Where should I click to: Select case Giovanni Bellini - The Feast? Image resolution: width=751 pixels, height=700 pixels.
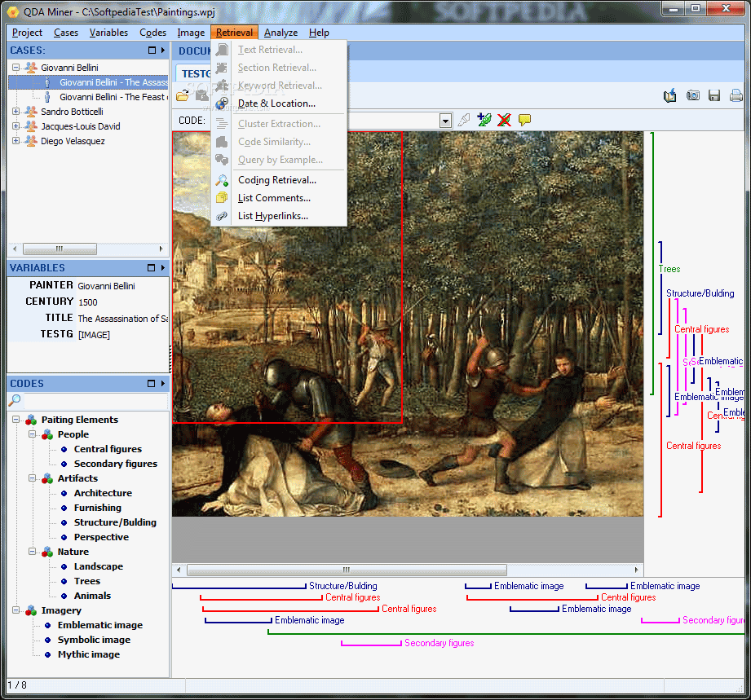tap(113, 97)
